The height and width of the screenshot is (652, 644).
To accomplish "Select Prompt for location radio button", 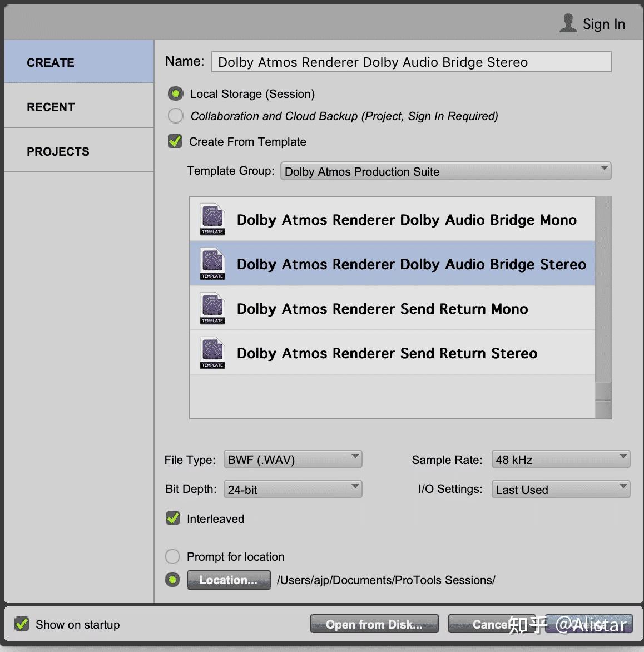I will [x=172, y=556].
